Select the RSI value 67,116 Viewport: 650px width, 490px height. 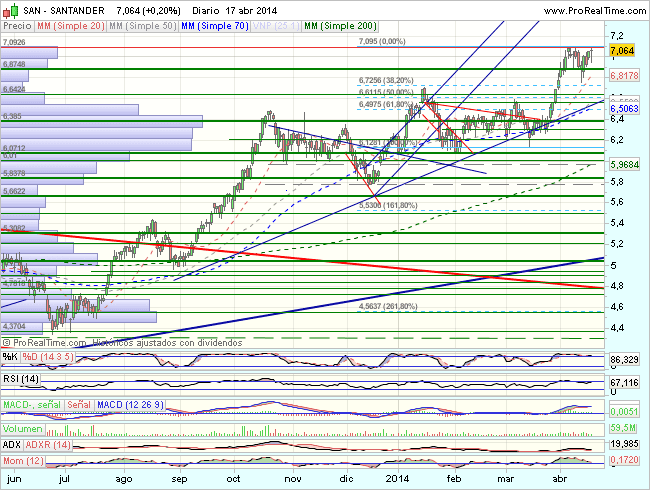624,382
